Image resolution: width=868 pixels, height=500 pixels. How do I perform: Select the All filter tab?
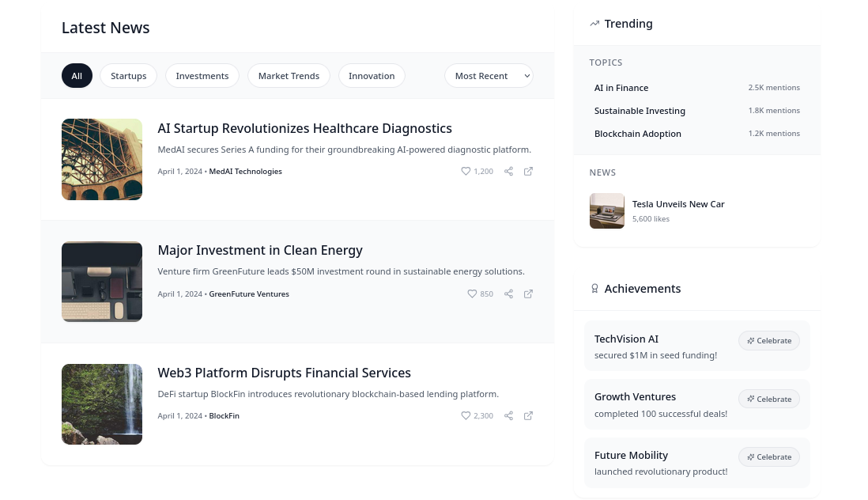pyautogui.click(x=77, y=76)
